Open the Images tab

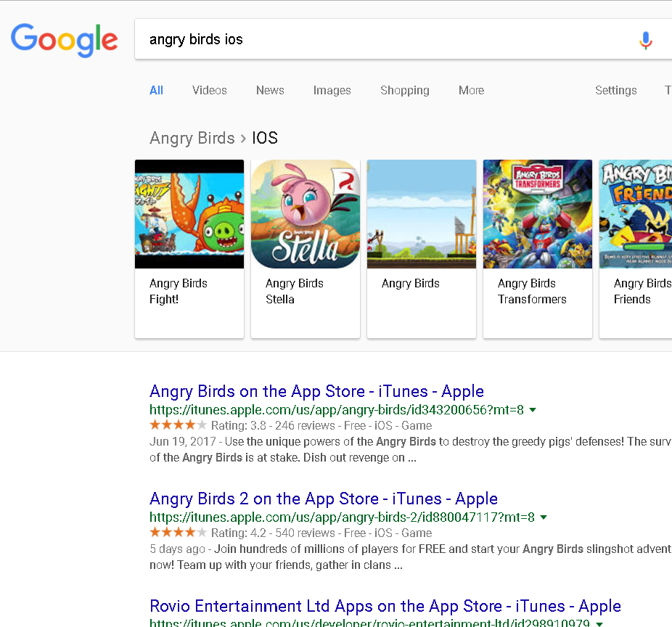(x=332, y=90)
